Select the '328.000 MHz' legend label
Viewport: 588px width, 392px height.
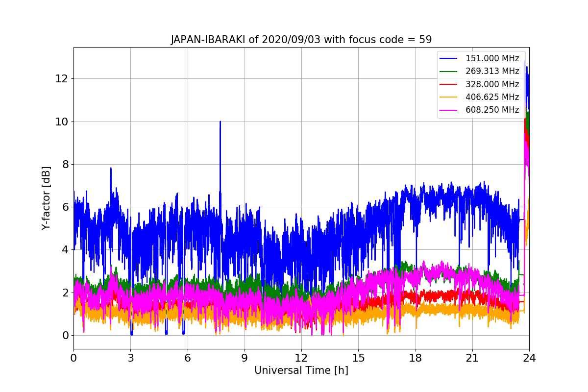tap(492, 84)
